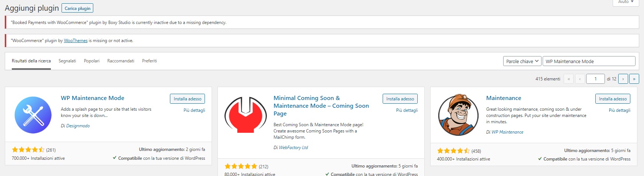Open the Maintenance worker mascot icon
This screenshot has width=644, height=176.
point(458,115)
